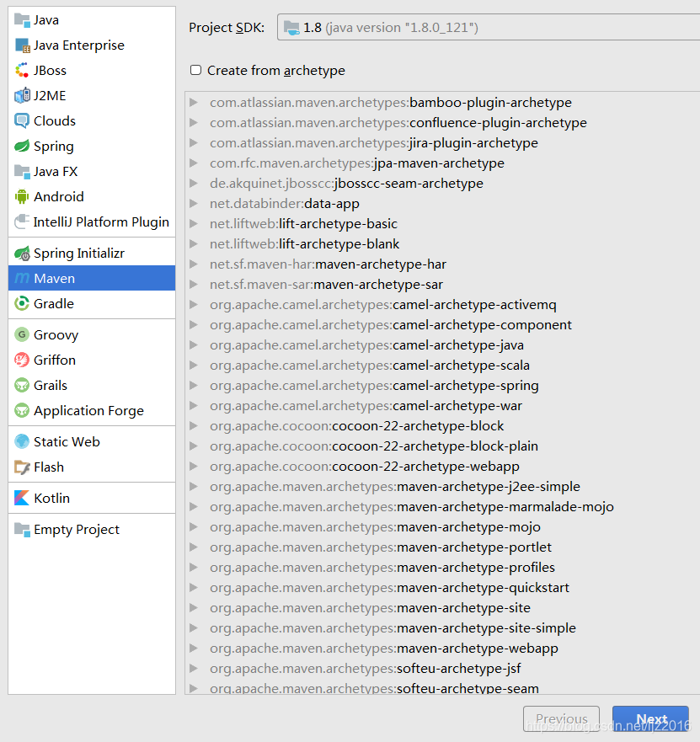Open the Project SDK dropdown

pos(489,28)
